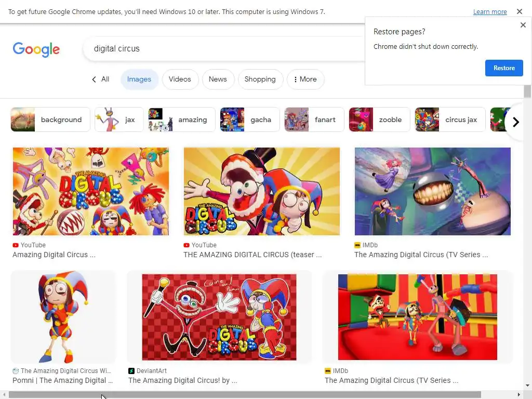
Task: Show more suggestion chips with right arrow
Action: [516, 122]
